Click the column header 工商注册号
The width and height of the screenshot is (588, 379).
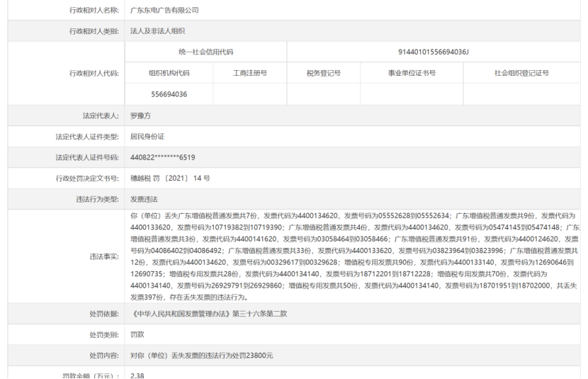click(x=250, y=73)
